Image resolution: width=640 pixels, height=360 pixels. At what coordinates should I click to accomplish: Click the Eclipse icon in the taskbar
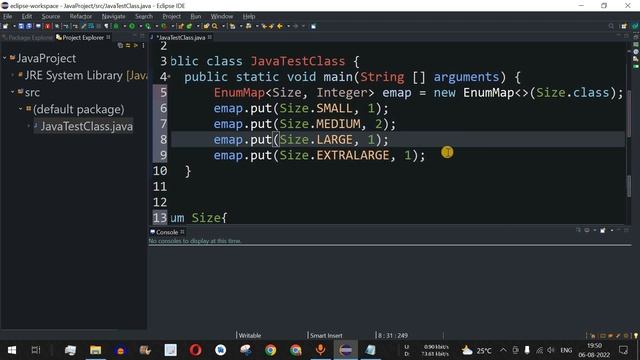[346, 350]
